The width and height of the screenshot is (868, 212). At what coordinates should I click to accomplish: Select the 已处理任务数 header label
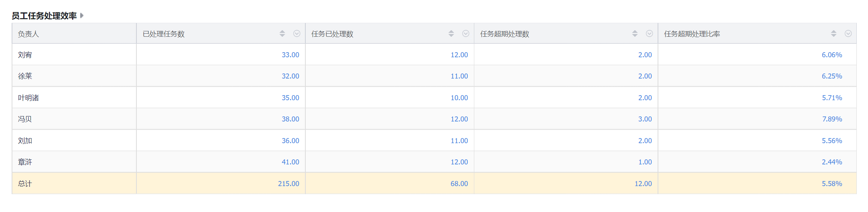164,34
